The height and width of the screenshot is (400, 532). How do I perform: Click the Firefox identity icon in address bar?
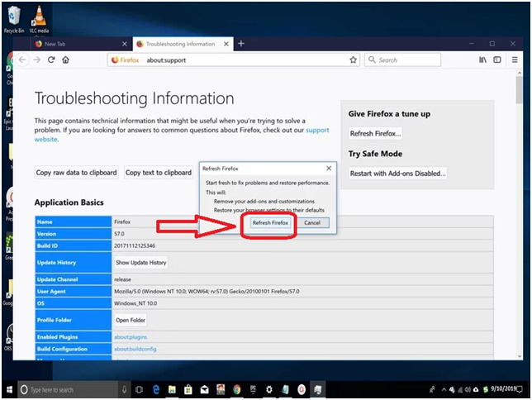point(126,60)
